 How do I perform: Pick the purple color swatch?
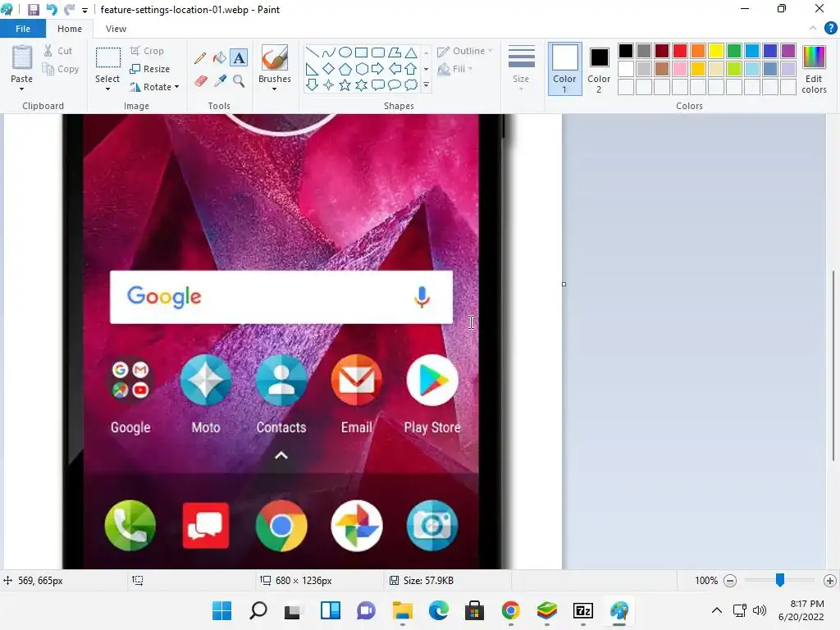(x=788, y=51)
